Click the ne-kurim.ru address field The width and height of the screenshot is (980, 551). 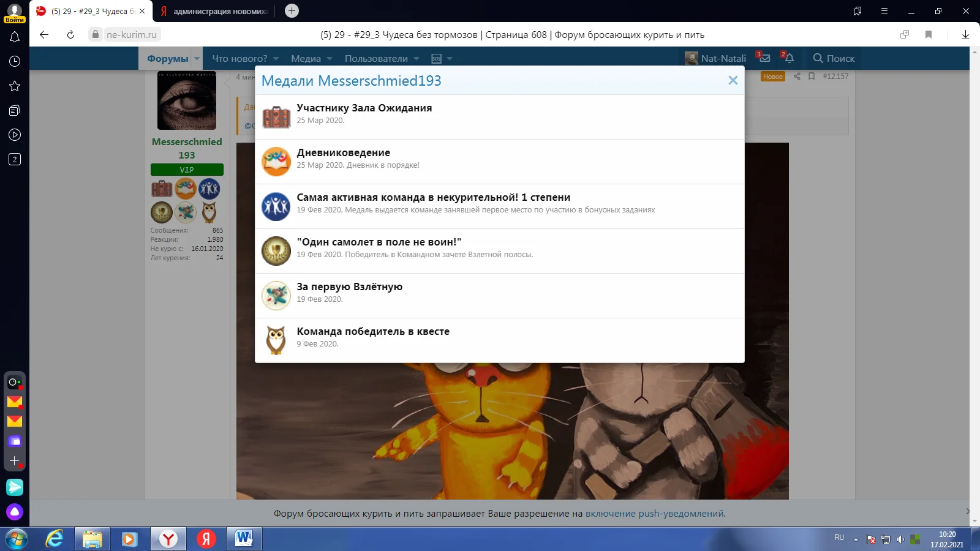(x=132, y=35)
